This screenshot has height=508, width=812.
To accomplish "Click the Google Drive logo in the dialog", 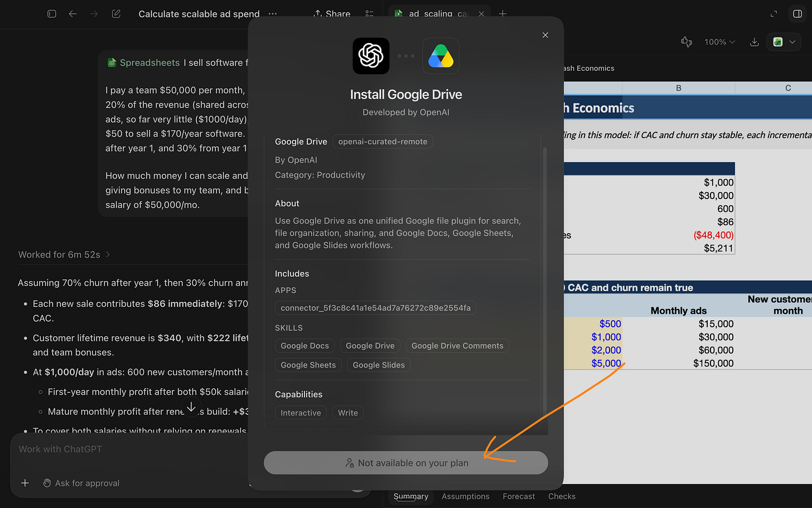I will point(441,56).
